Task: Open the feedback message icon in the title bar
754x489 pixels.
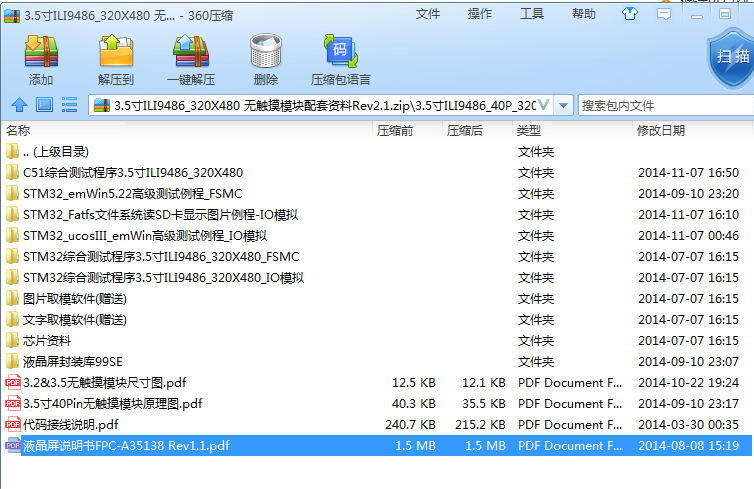Action: coord(664,14)
